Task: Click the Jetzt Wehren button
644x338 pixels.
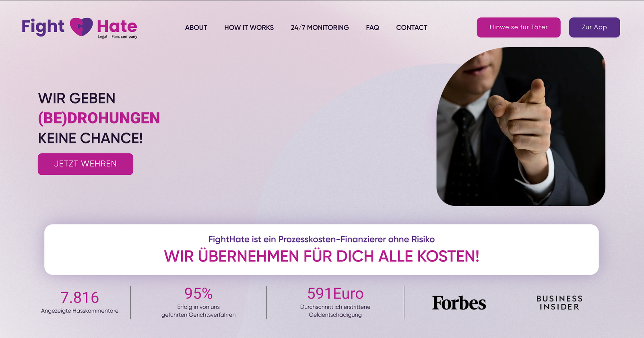Action: point(85,164)
